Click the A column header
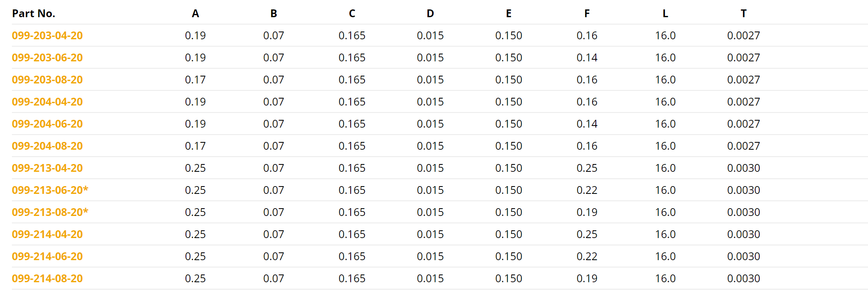 195,13
